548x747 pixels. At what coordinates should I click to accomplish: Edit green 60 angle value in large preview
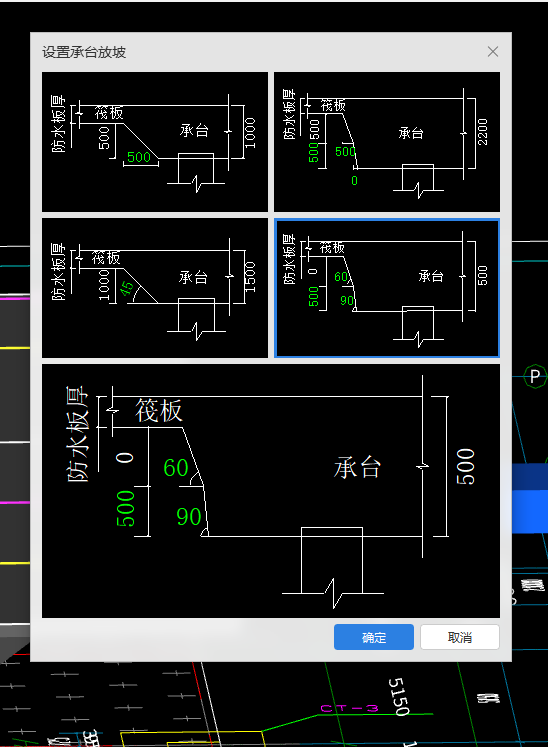(x=176, y=468)
